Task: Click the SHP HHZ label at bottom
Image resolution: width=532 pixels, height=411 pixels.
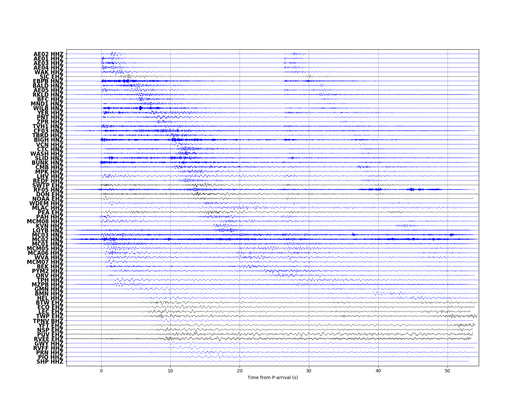Action: [x=50, y=362]
